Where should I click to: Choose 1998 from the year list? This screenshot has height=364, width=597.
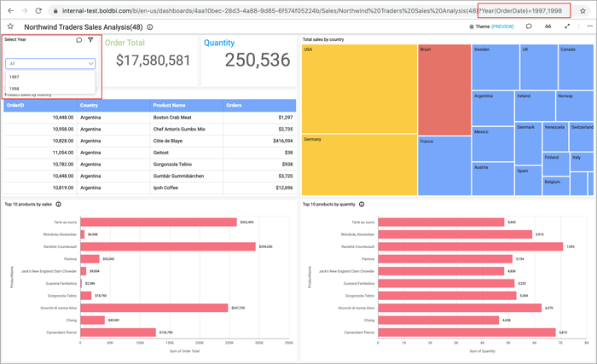click(x=14, y=89)
